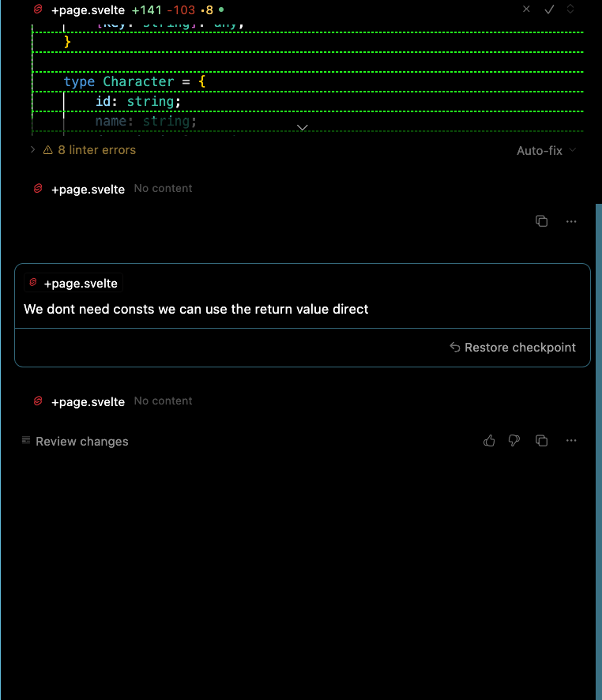Give thumbs up to the response
Image resolution: width=602 pixels, height=700 pixels.
coord(489,441)
